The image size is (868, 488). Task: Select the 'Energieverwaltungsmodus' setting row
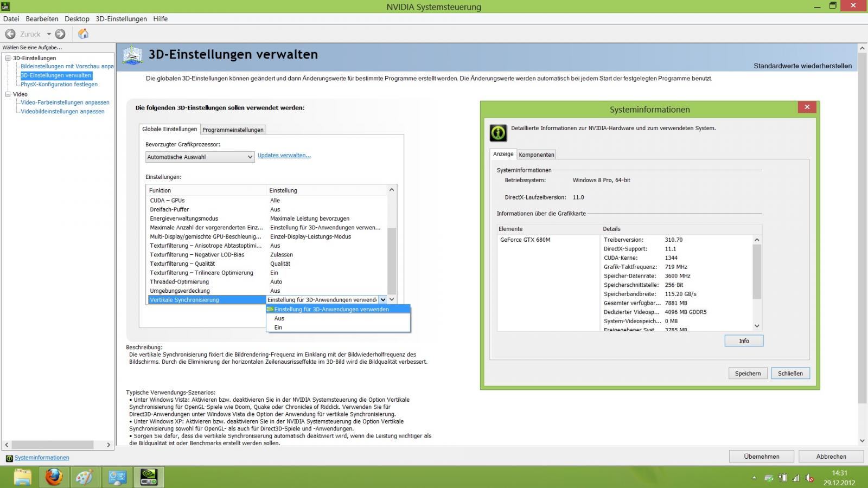click(x=266, y=219)
